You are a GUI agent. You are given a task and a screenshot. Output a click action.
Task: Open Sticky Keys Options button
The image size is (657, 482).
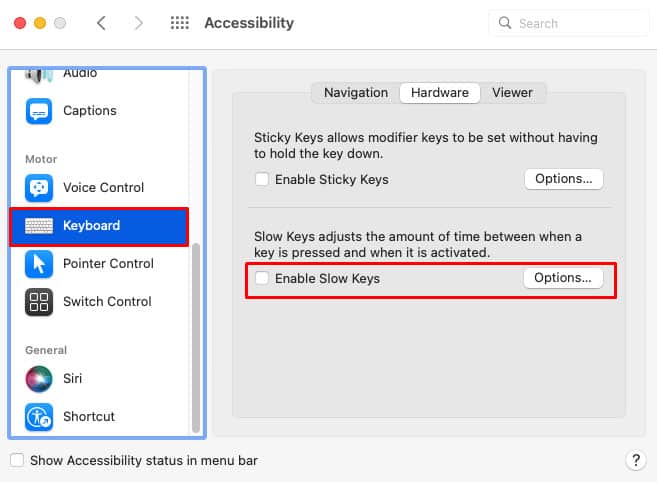(564, 179)
